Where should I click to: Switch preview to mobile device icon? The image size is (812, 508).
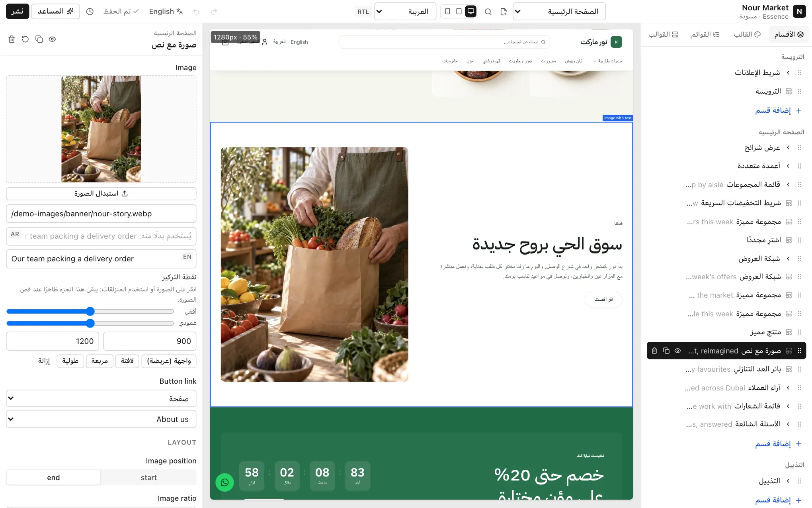pos(447,11)
